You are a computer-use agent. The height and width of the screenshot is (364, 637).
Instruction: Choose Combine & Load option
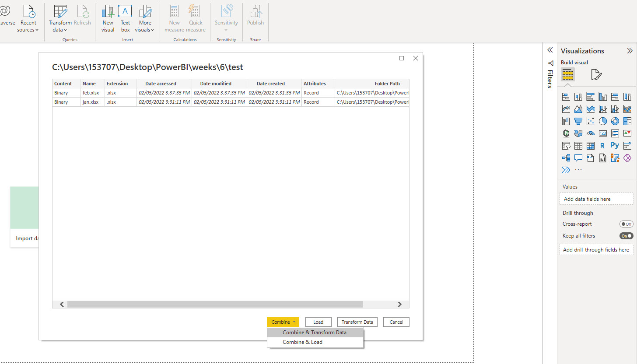(x=315, y=342)
